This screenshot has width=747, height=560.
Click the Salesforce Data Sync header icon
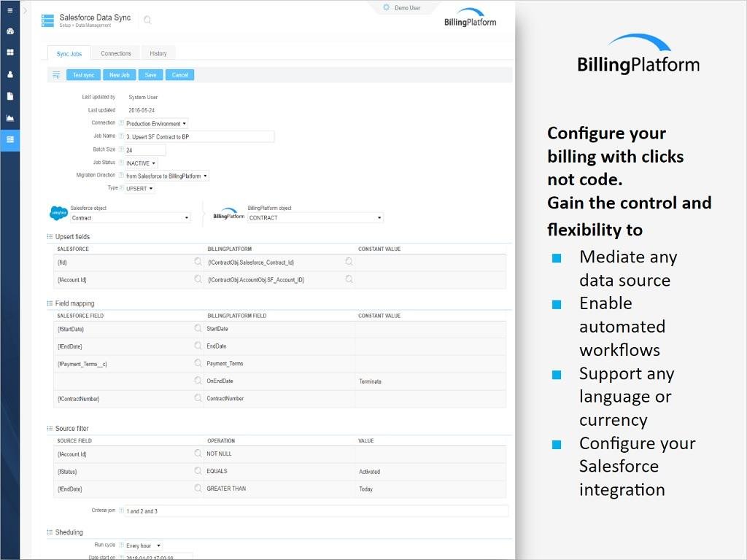click(47, 20)
